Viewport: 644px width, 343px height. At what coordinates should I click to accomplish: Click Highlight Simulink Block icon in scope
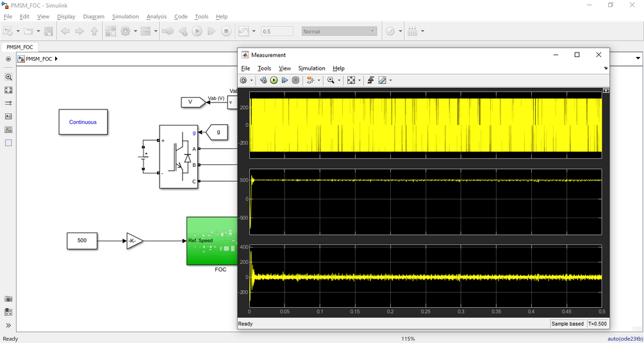311,81
